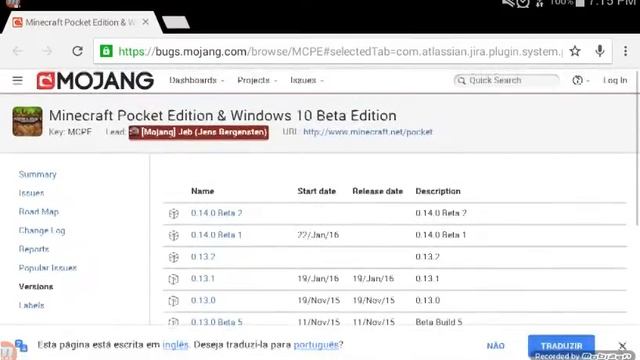Viewport: 640px width, 360px height.
Task: Open version 0.13.0 link
Action: coord(203,301)
